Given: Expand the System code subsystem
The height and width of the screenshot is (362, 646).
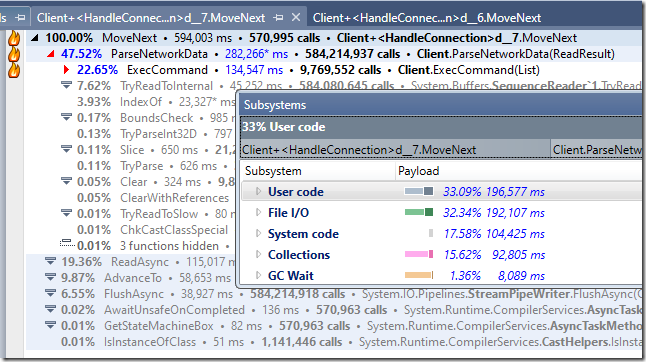Looking at the screenshot, I should 258,234.
